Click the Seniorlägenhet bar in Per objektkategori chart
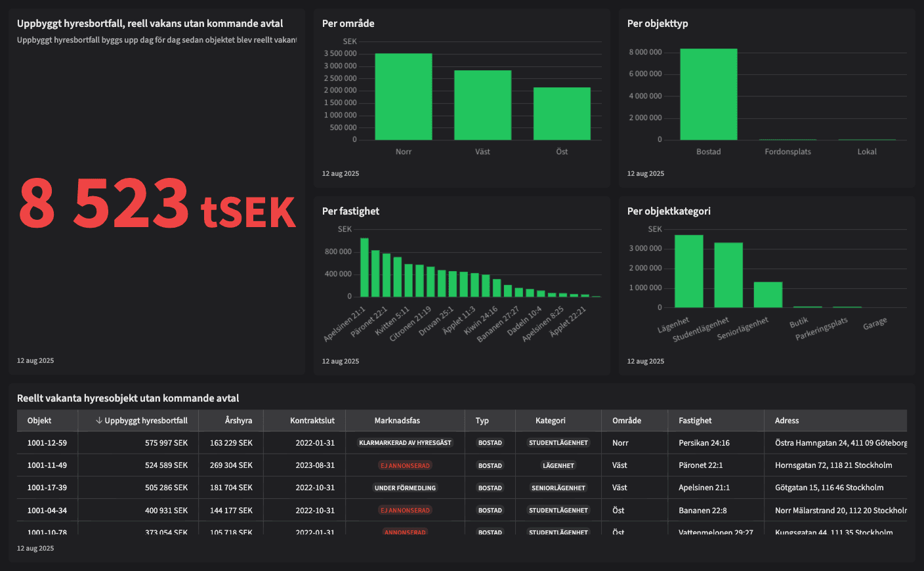The image size is (924, 571). pos(768,295)
